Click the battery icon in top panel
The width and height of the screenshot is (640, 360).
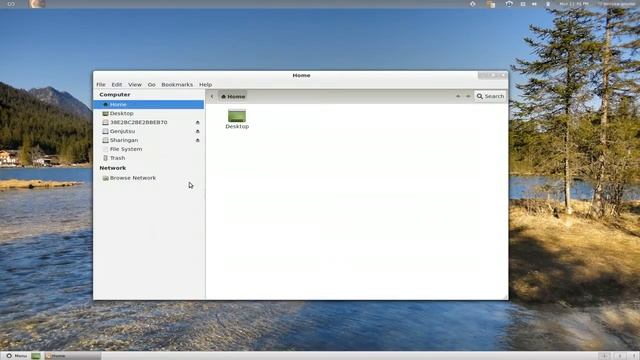coord(548,4)
